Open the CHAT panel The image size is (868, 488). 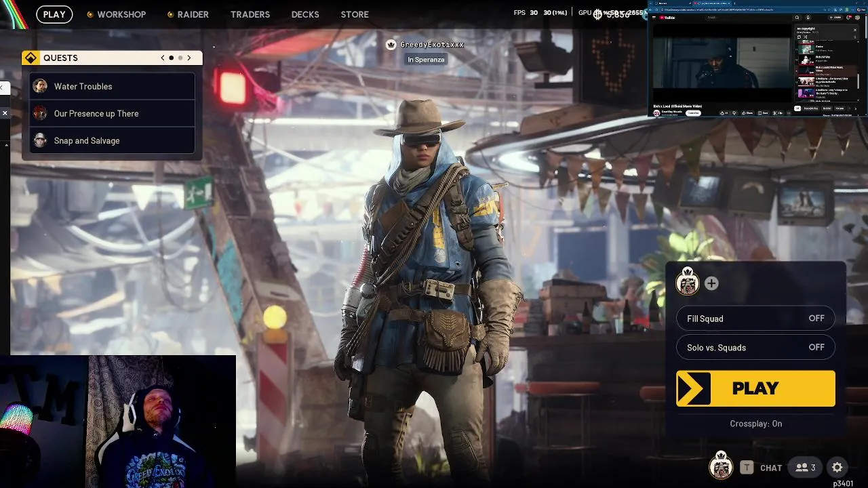coord(771,468)
